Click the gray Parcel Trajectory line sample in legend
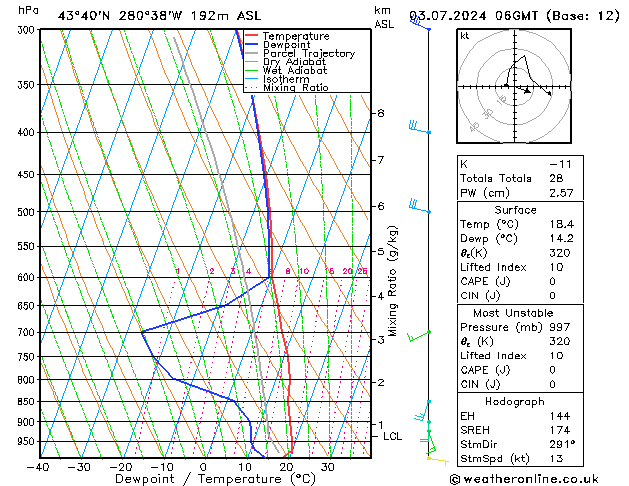This screenshot has height=486, width=629. tap(252, 53)
